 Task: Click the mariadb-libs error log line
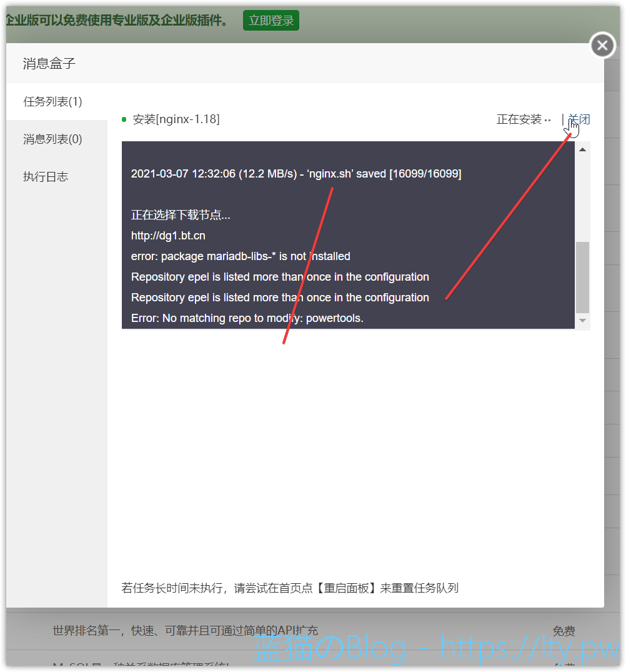[241, 256]
